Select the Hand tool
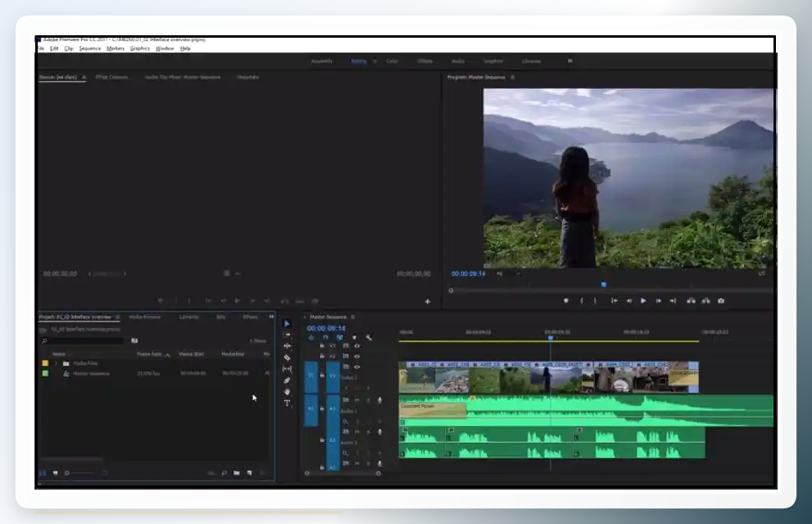This screenshot has height=524, width=812. pos(287,392)
